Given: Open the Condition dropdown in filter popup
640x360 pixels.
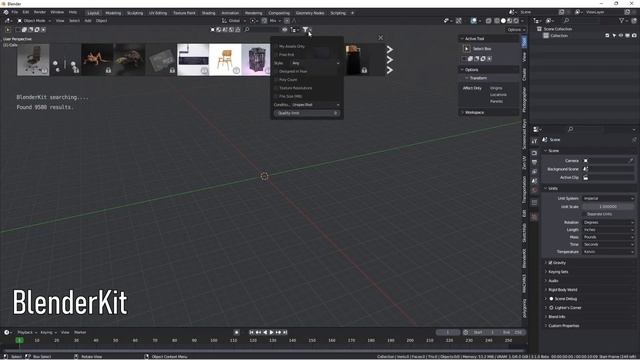Looking at the screenshot, I should coord(315,104).
